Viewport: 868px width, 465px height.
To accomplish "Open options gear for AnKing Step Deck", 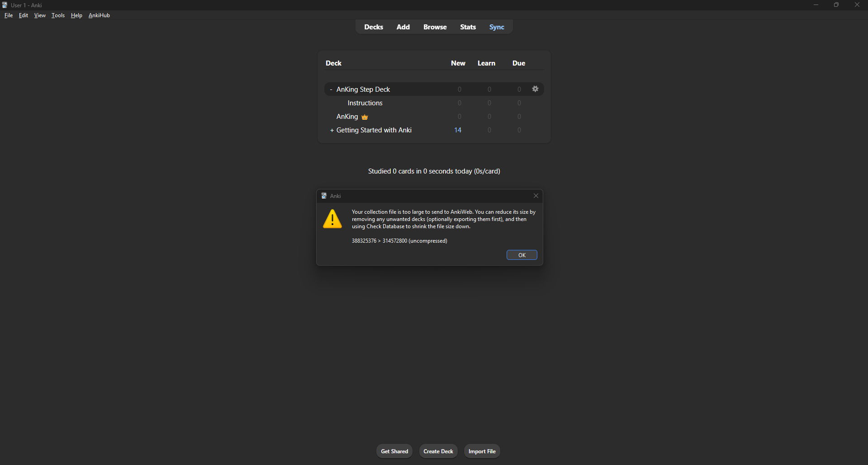I will [x=535, y=89].
